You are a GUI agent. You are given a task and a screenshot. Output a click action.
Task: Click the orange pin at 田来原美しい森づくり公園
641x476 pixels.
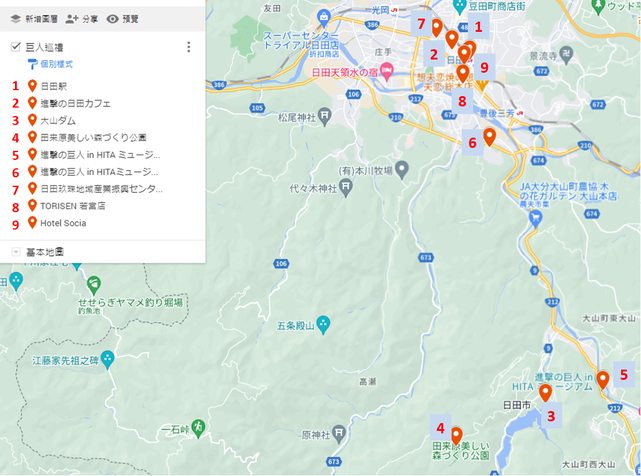point(456,435)
